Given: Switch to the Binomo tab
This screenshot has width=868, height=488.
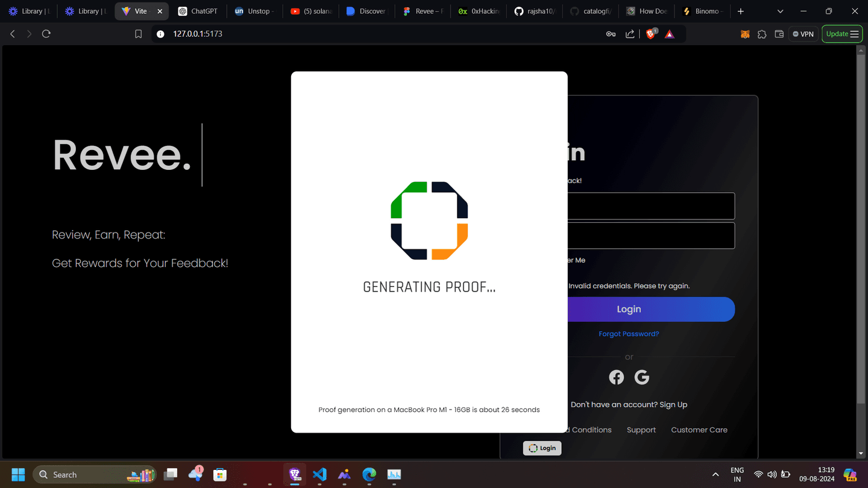Looking at the screenshot, I should pyautogui.click(x=703, y=11).
